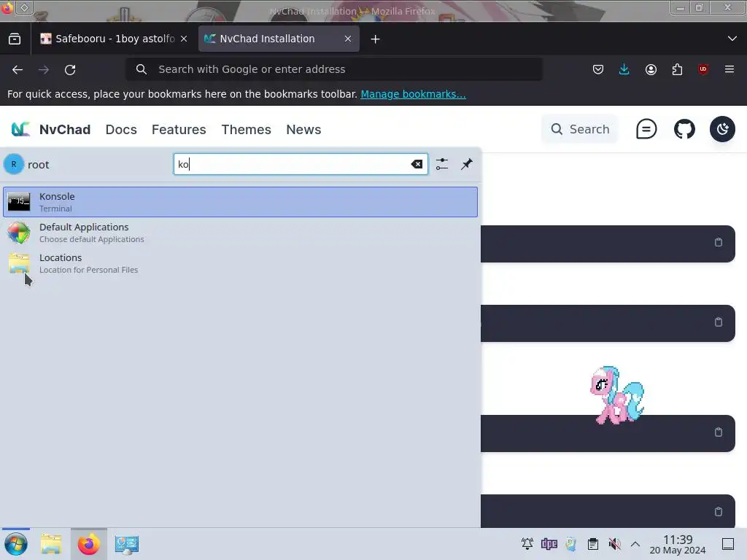747x560 pixels.
Task: Open the Features page
Action: 179,130
